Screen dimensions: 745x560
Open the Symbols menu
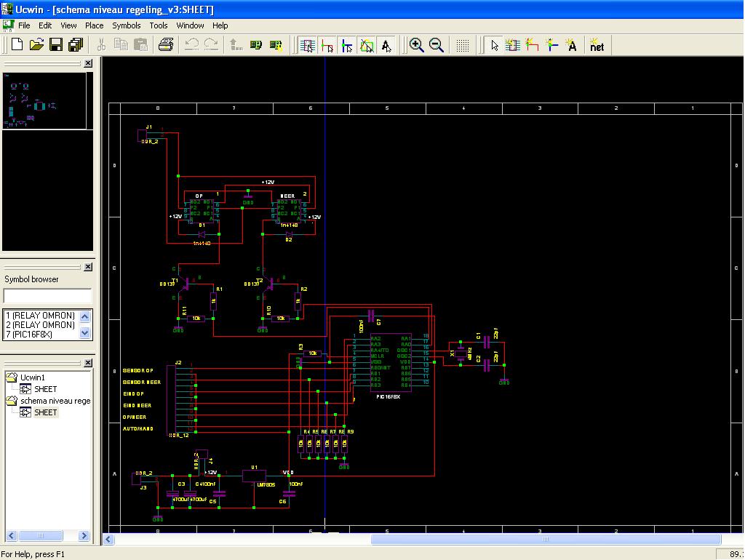point(127,25)
